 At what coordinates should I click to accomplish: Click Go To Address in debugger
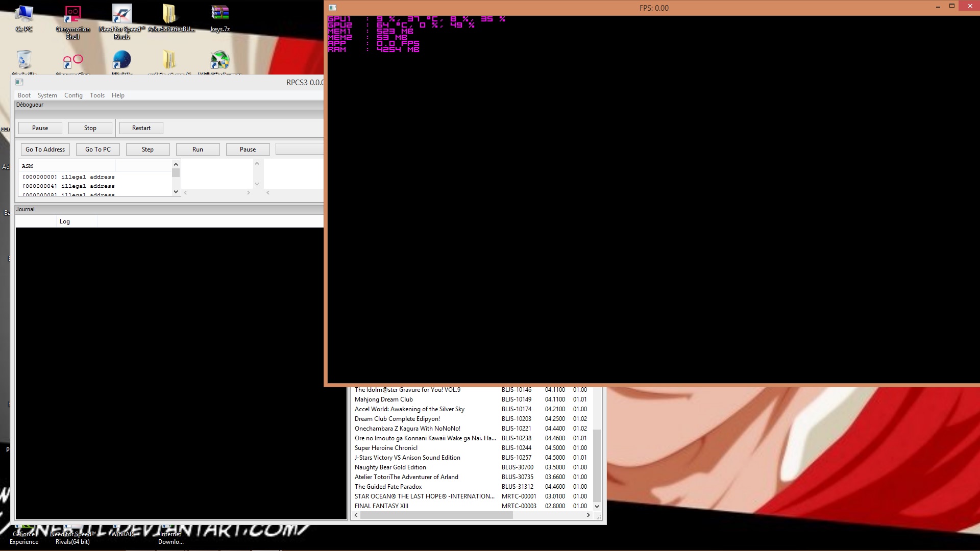[x=45, y=149]
